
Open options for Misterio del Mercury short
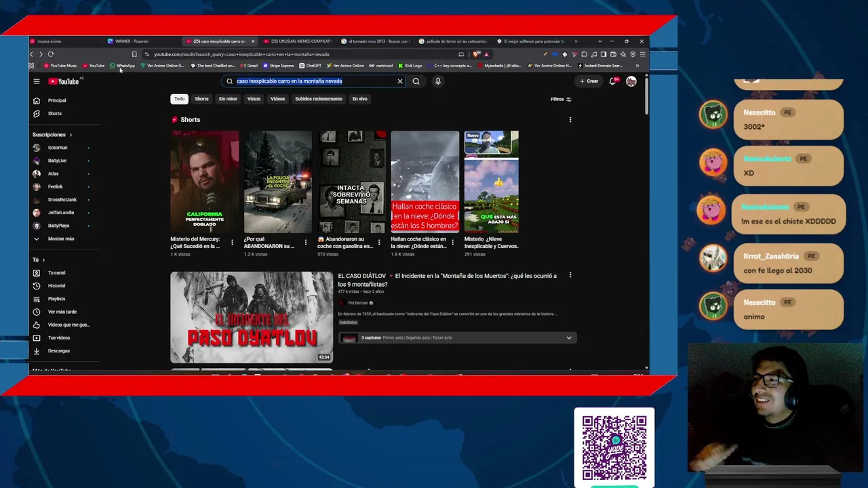click(232, 242)
